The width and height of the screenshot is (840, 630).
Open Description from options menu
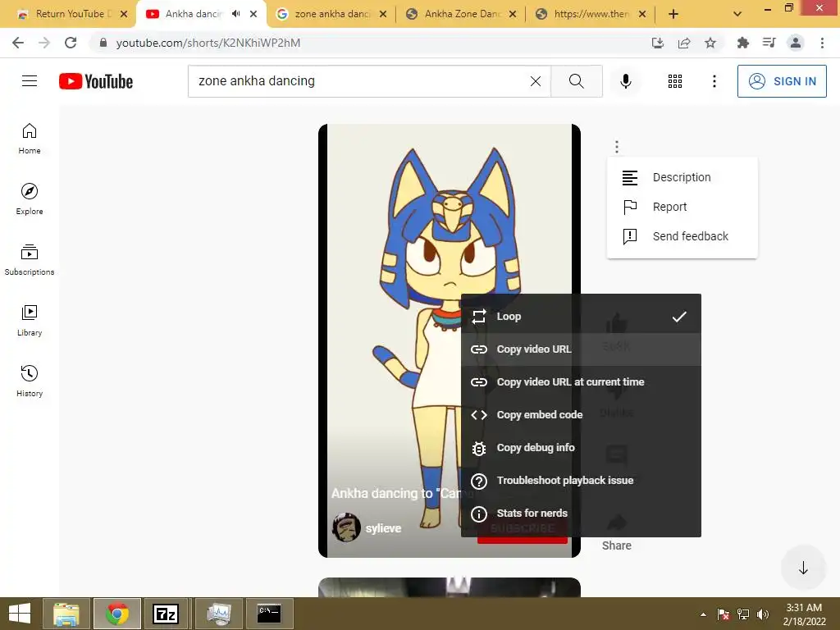[682, 177]
